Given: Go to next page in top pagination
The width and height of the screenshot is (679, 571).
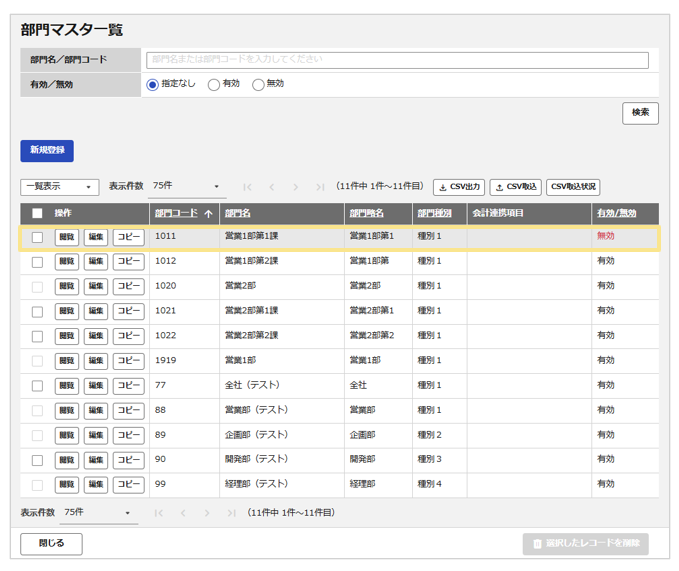Looking at the screenshot, I should 296,187.
